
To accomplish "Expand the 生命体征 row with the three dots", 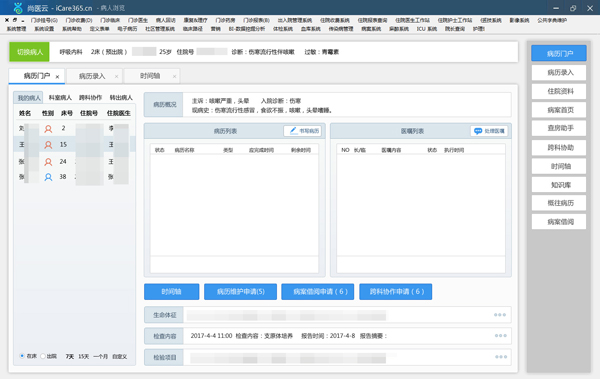I will (500, 315).
